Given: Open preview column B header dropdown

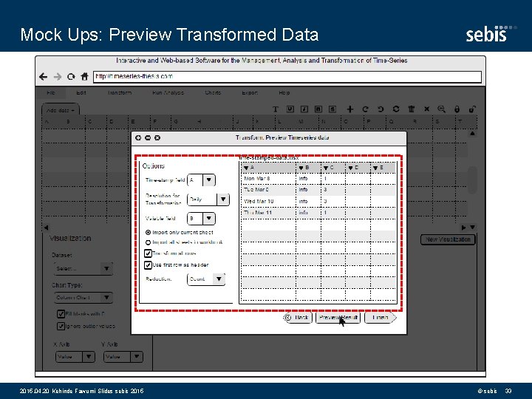Looking at the screenshot, I should 301,168.
